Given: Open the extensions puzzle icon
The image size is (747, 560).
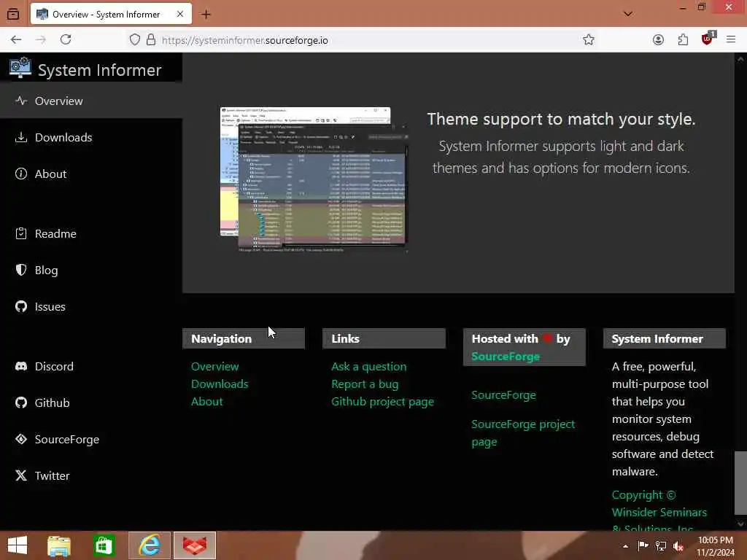Looking at the screenshot, I should point(683,39).
